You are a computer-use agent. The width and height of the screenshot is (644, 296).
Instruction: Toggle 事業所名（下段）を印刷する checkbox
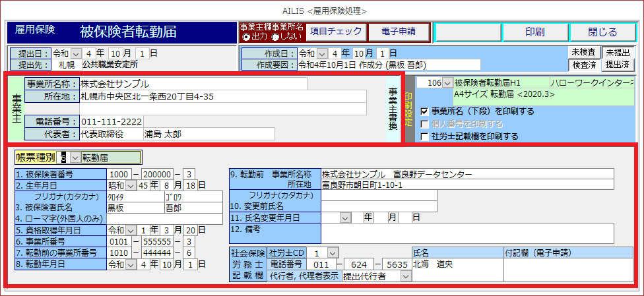[425, 111]
